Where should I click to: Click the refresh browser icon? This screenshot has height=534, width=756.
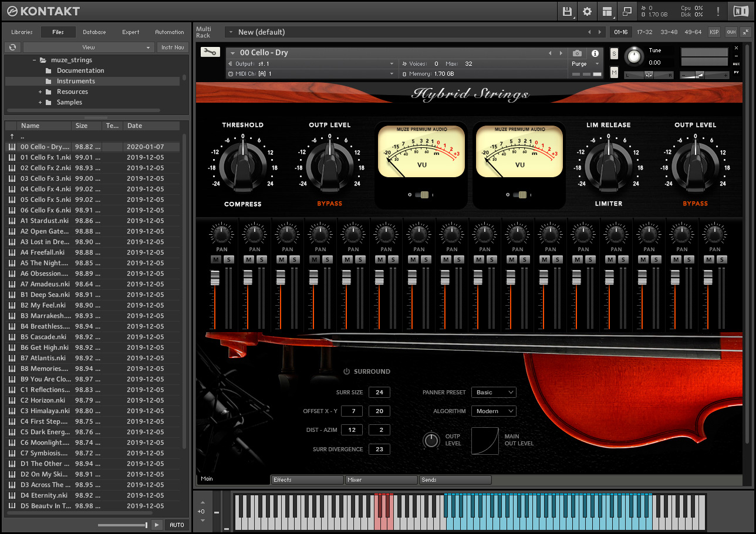click(12, 47)
